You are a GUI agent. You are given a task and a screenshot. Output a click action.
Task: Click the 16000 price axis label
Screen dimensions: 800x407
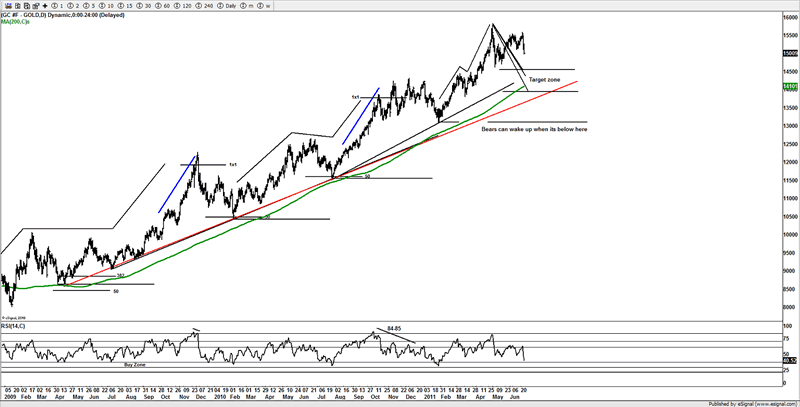coord(790,17)
